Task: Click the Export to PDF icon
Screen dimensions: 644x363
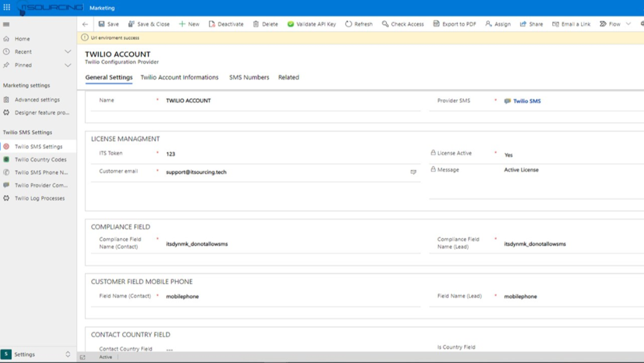Action: click(x=436, y=24)
